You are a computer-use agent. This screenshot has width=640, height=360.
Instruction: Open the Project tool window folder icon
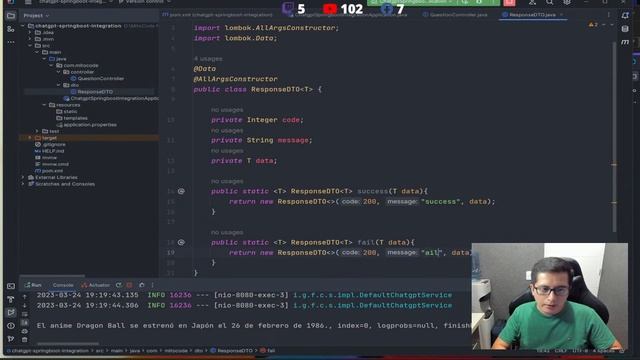(x=11, y=16)
